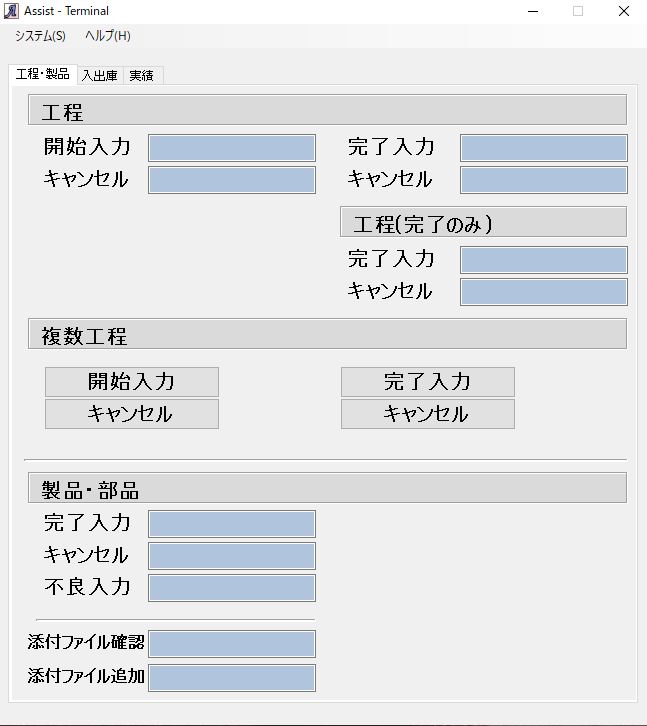Screen dimensions: 647x726
Task: Click the 完了入力 field under 工程(完了のみ)
Action: point(544,260)
